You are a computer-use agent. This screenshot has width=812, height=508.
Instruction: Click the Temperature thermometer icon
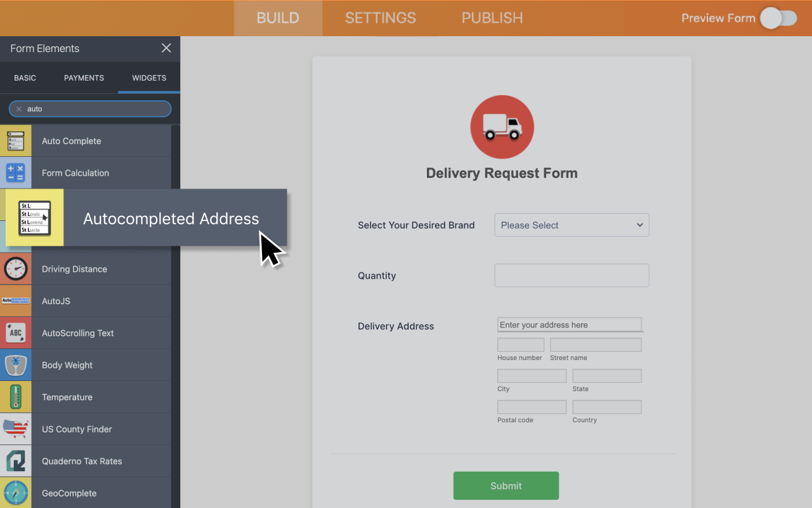(15, 396)
